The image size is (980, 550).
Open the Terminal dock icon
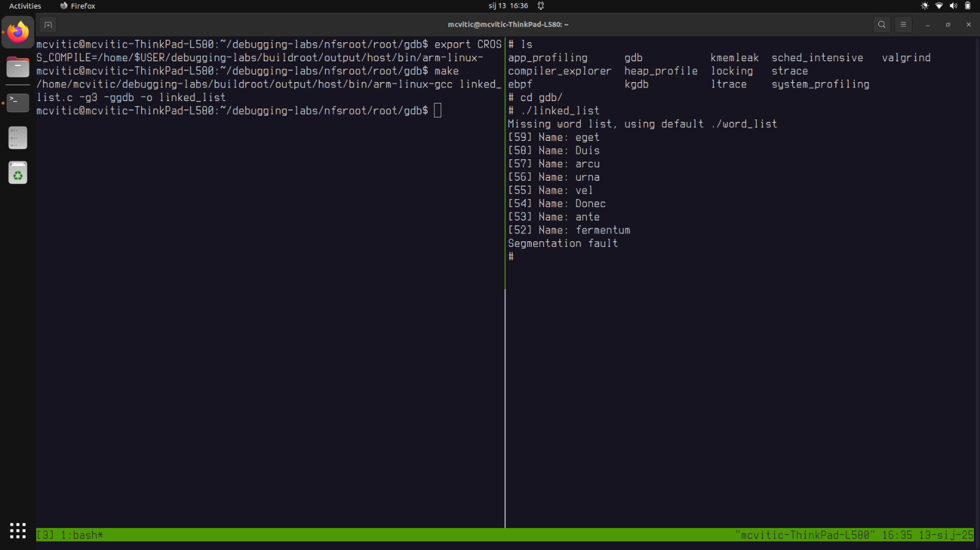point(18,102)
